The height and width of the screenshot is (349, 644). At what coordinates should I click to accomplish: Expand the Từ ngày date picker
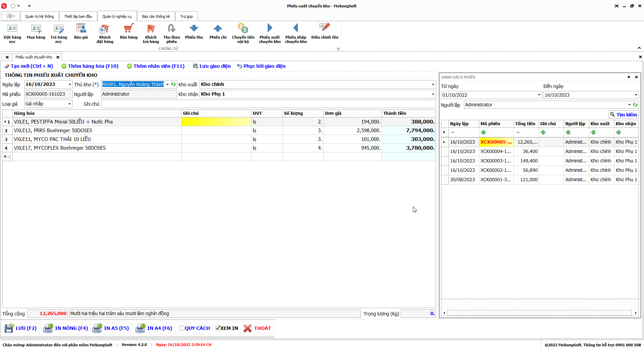tap(539, 95)
